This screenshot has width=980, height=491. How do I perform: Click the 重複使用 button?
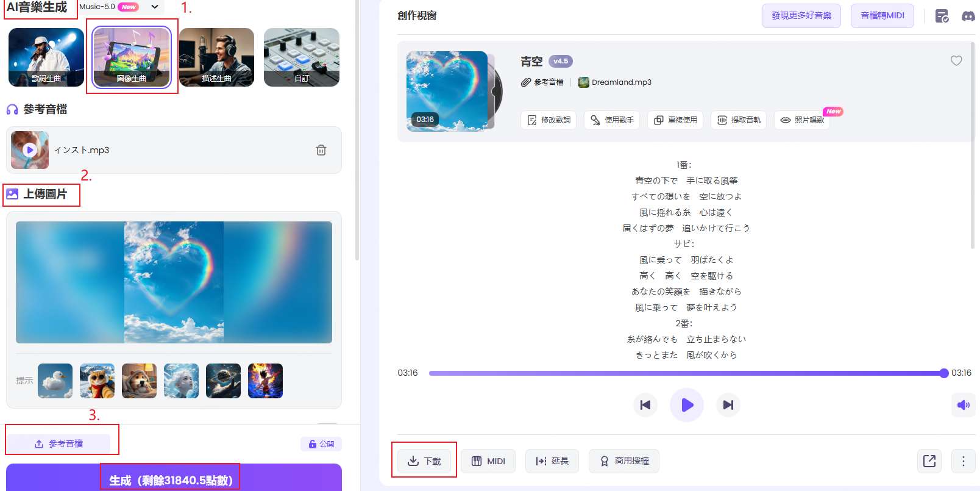coord(675,120)
